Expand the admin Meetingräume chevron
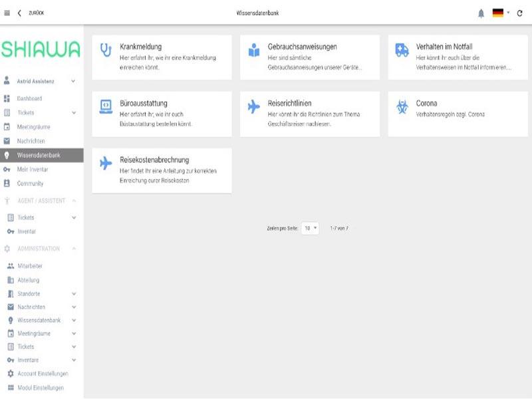Image resolution: width=532 pixels, height=399 pixels. (x=74, y=334)
